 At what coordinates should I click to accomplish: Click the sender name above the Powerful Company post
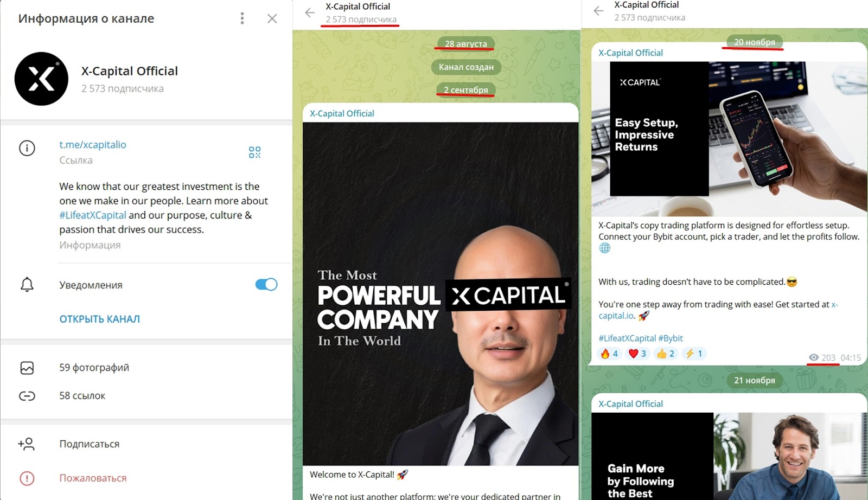coord(342,113)
